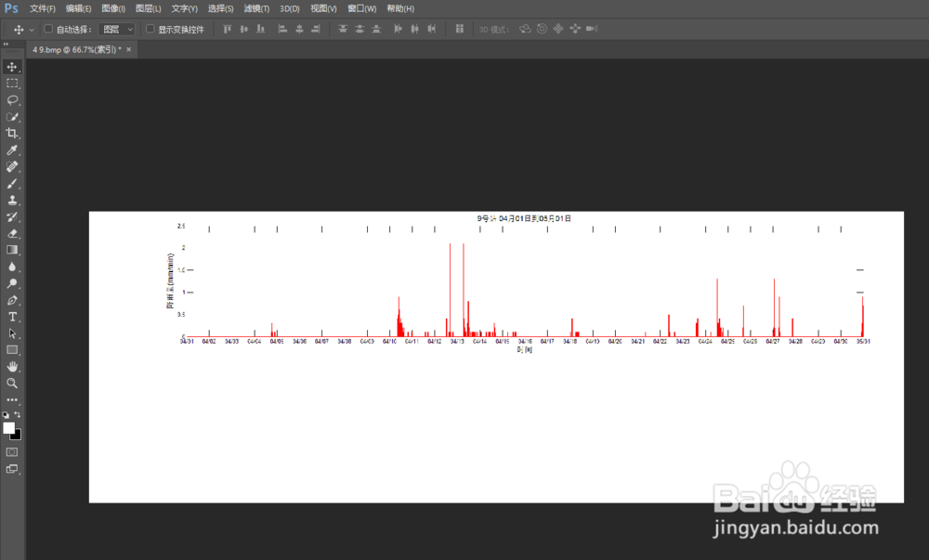Image resolution: width=929 pixels, height=560 pixels.
Task: Select the Lasso tool
Action: click(x=12, y=100)
